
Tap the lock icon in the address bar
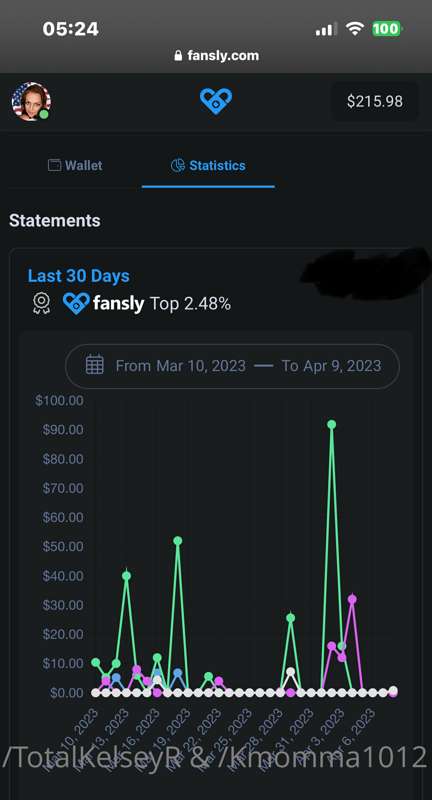pos(178,56)
